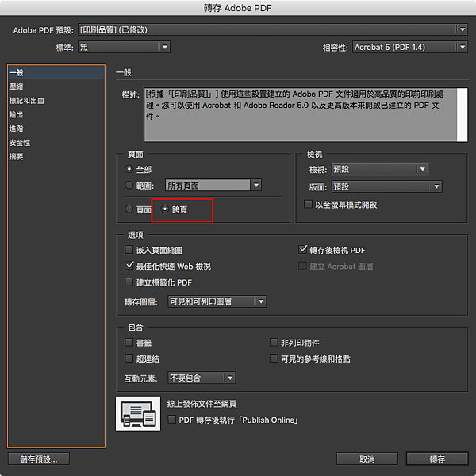Switch to the 摘要 panel

(56, 156)
